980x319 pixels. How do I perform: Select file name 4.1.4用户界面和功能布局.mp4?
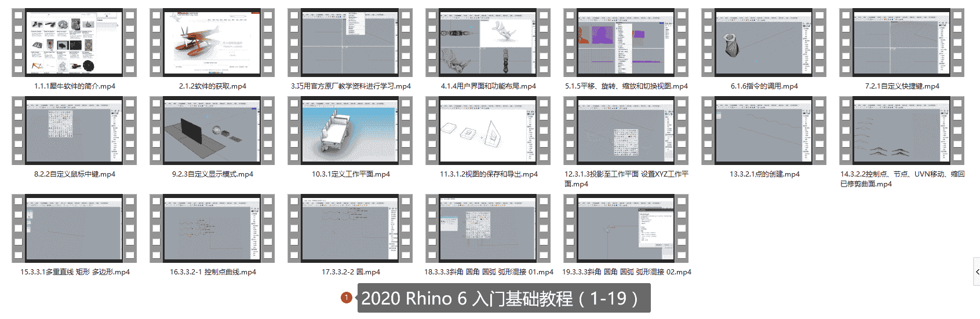[x=489, y=86]
